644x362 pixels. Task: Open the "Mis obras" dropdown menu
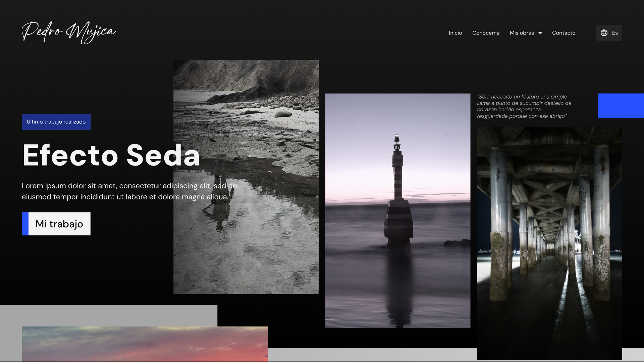coord(522,33)
